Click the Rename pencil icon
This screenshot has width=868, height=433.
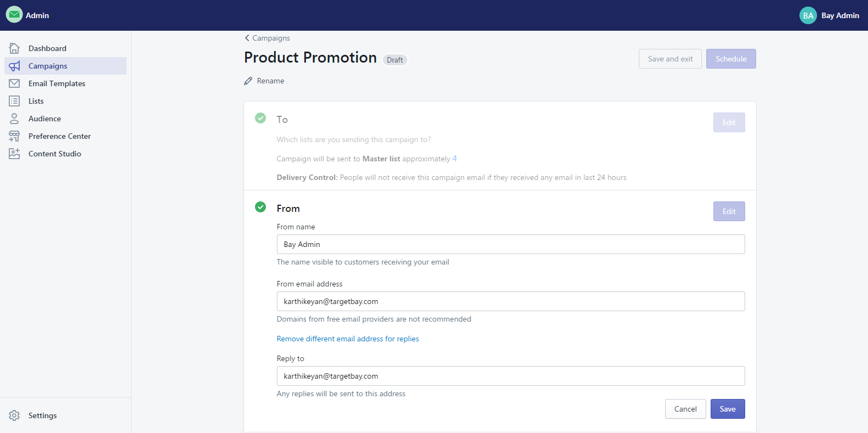click(x=248, y=81)
